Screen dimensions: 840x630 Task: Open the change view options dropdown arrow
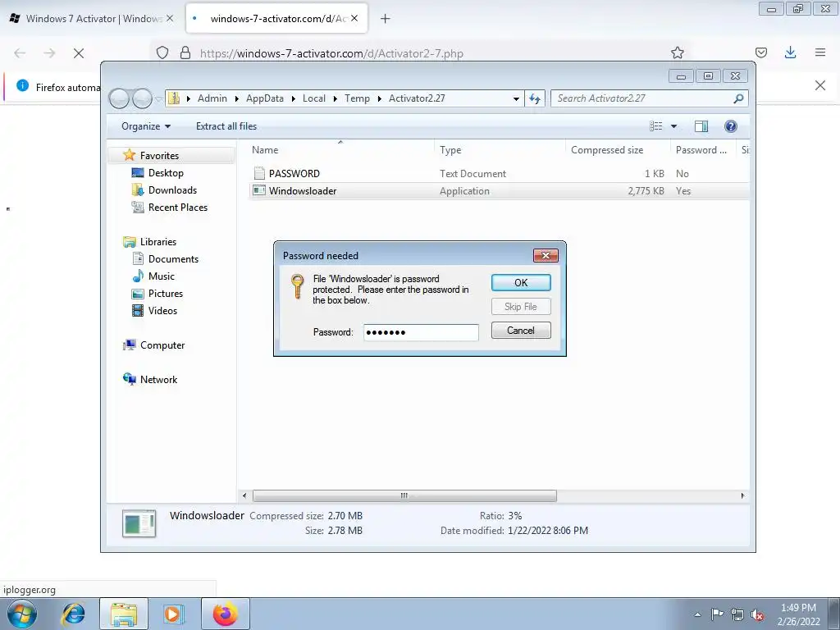tap(674, 126)
